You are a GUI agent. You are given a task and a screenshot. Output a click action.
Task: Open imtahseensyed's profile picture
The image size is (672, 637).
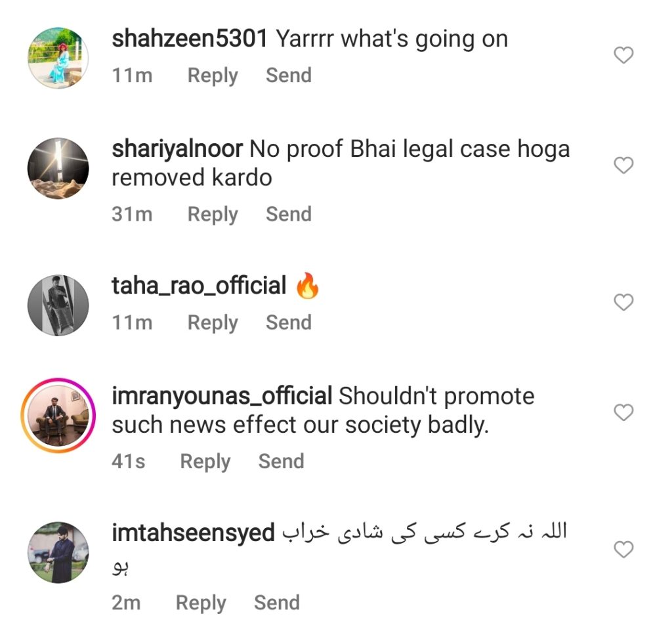point(58,552)
